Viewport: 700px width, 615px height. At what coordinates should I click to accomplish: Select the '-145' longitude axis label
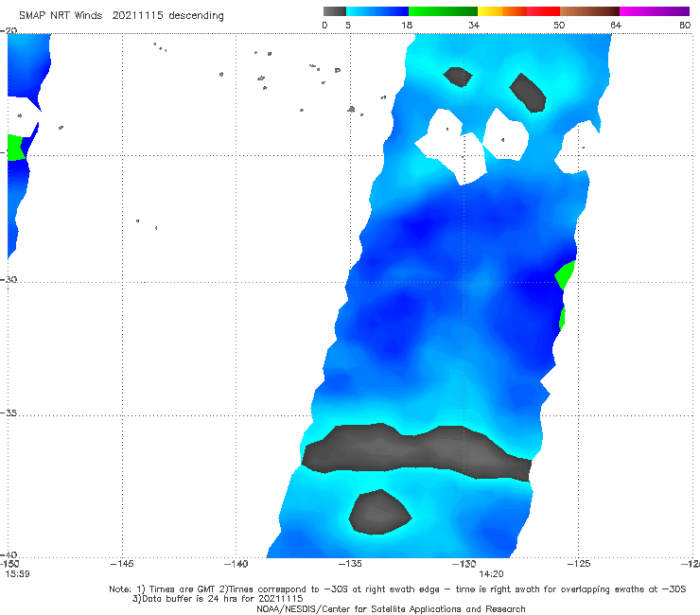[x=122, y=564]
